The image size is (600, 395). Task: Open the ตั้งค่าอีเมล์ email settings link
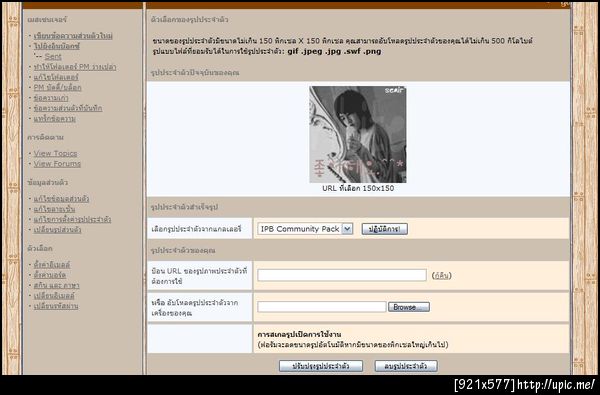pyautogui.click(x=52, y=265)
